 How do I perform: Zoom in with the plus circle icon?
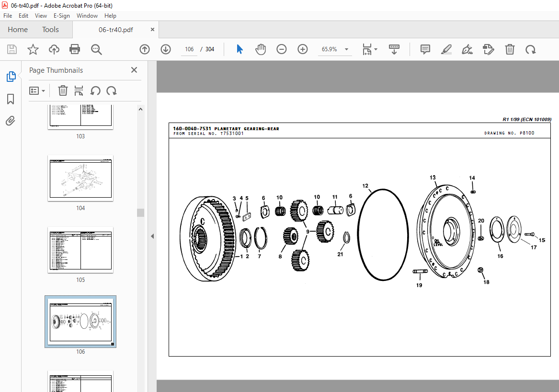(303, 49)
